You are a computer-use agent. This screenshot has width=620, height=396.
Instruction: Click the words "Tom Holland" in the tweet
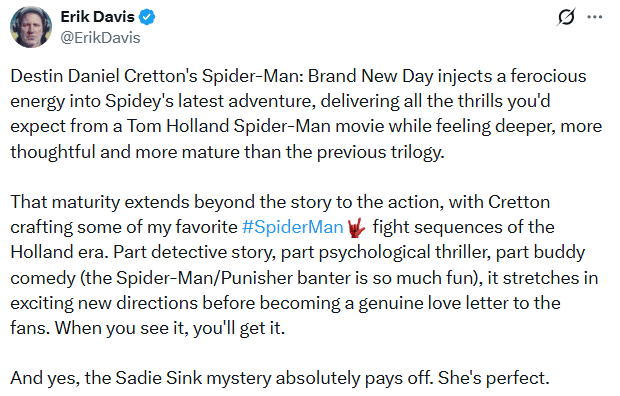tap(178, 126)
